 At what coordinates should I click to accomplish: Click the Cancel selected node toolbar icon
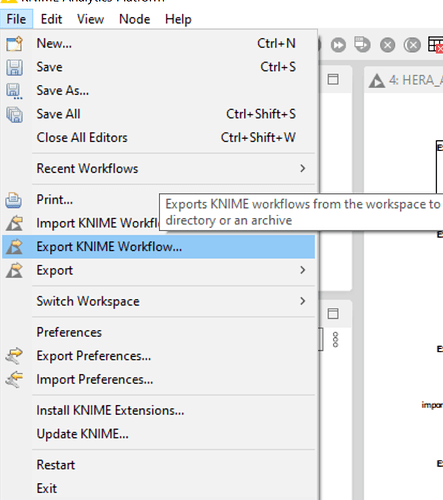pyautogui.click(x=388, y=45)
